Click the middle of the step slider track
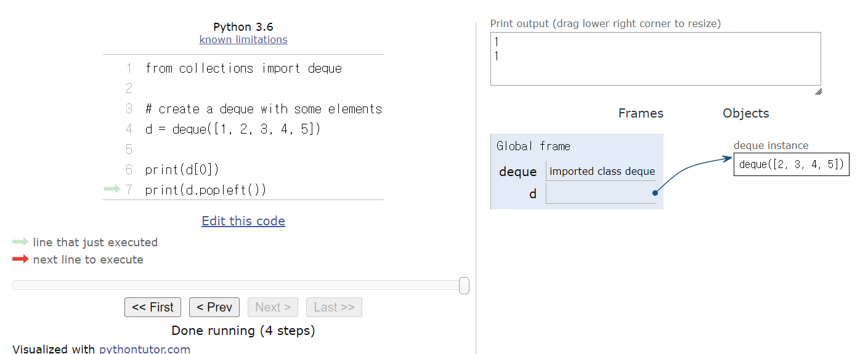The width and height of the screenshot is (868, 354). coord(240,285)
